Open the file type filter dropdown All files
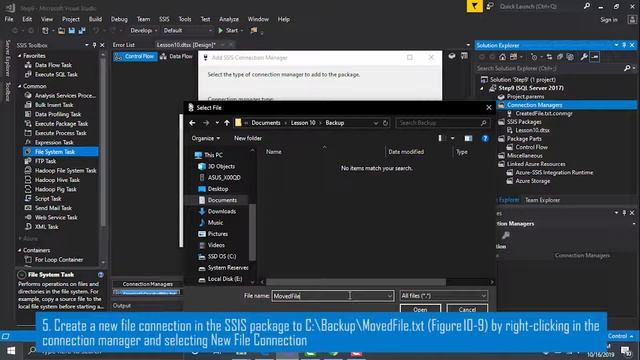Screen dimensions: 640x360 click(x=443, y=296)
